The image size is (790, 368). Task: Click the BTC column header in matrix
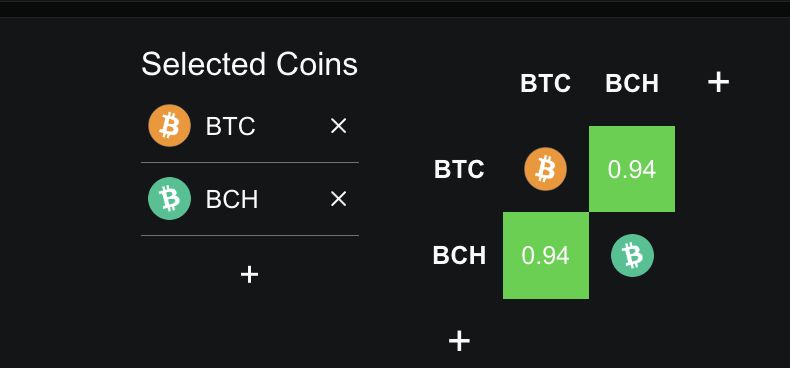pyautogui.click(x=546, y=84)
